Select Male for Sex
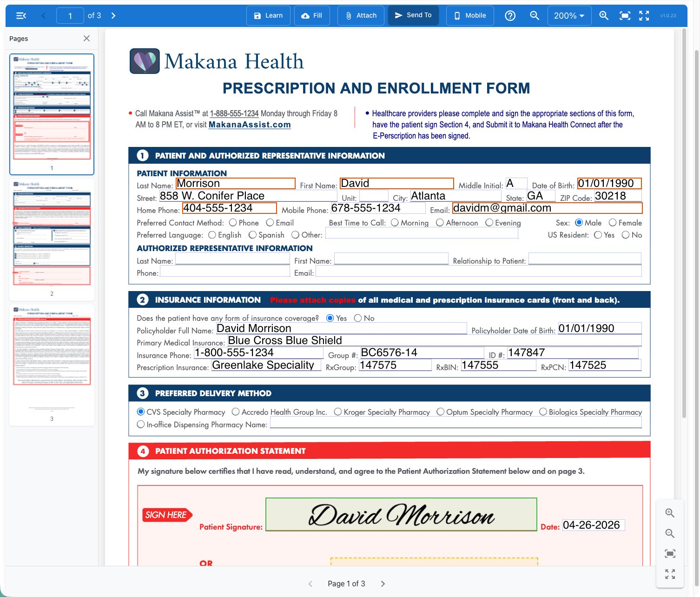The height and width of the screenshot is (597, 700). (579, 223)
